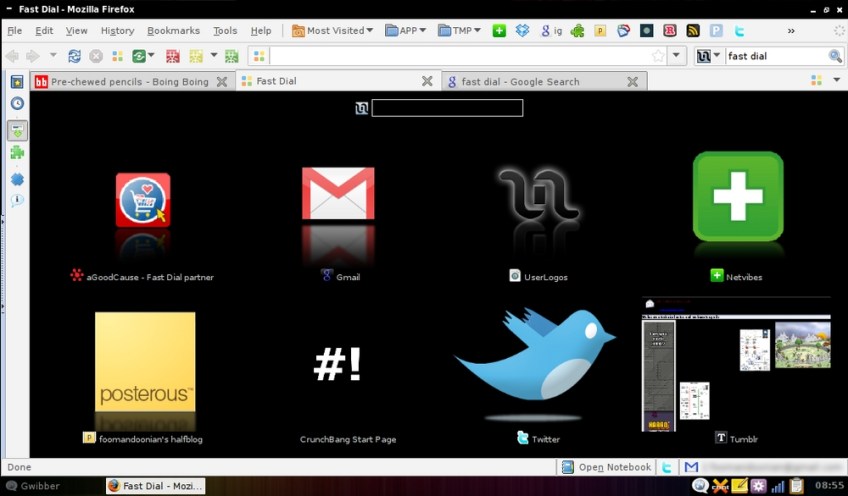Click the page info sidebar icon

click(17, 200)
